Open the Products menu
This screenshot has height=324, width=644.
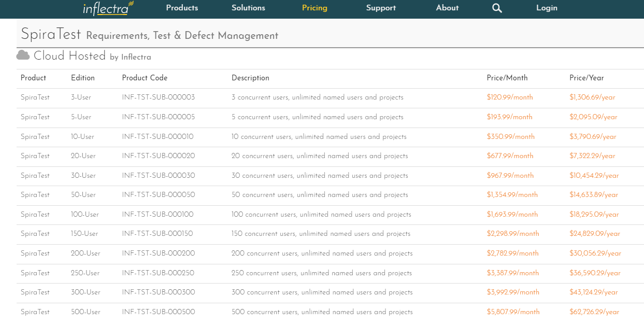(182, 8)
